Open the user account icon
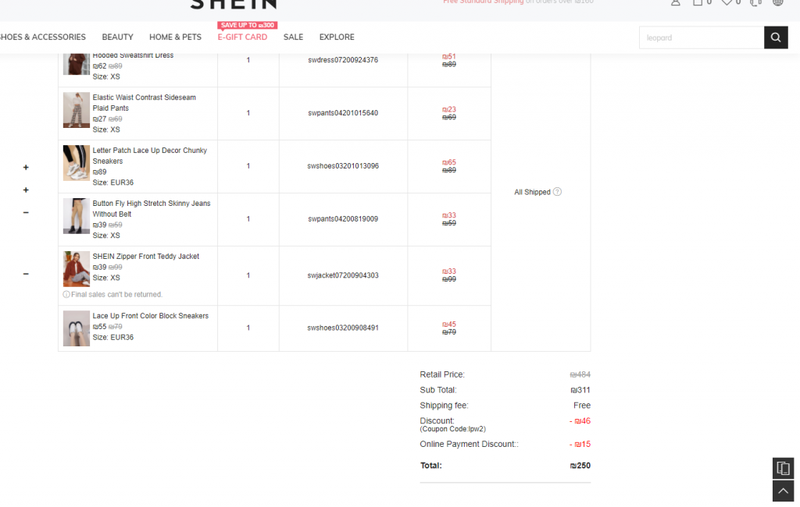The width and height of the screenshot is (800, 507). (x=676, y=3)
